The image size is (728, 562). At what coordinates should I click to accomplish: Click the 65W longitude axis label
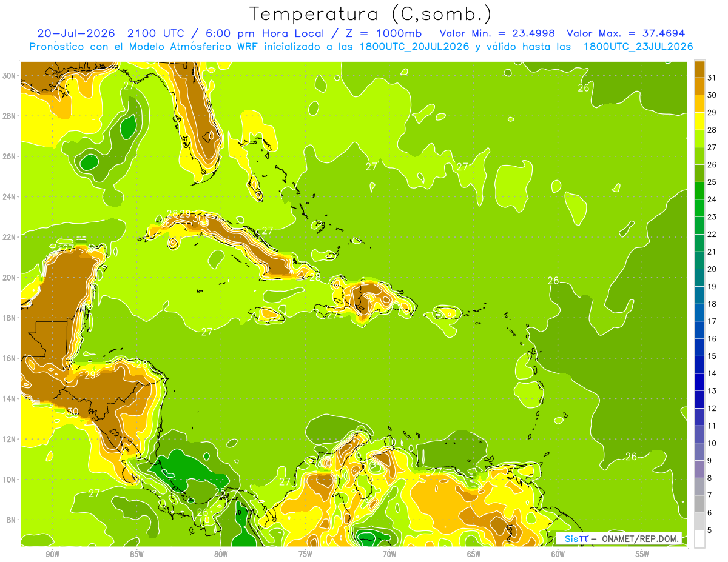(x=474, y=554)
